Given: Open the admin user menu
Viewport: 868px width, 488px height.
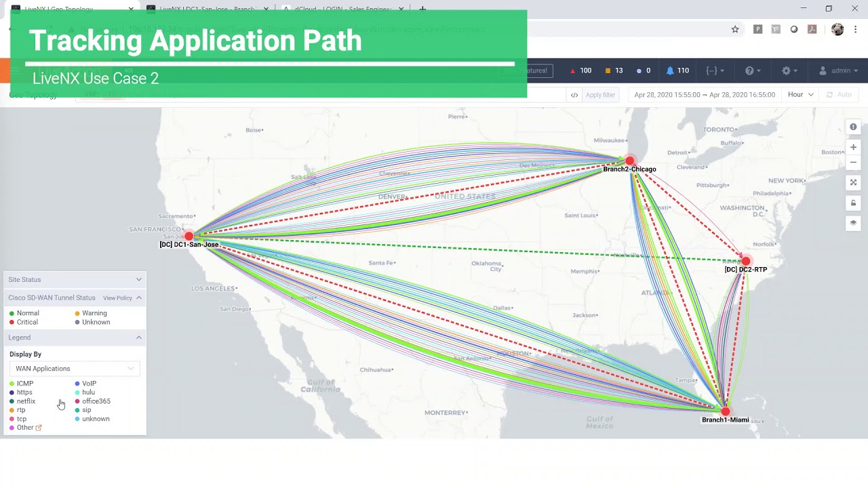Looking at the screenshot, I should point(839,70).
